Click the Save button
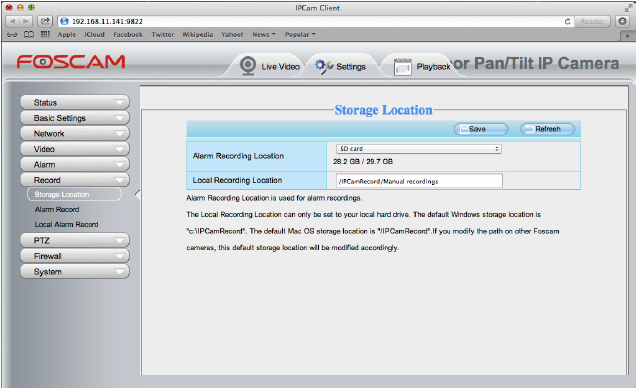The height and width of the screenshot is (388, 637). pos(481,129)
